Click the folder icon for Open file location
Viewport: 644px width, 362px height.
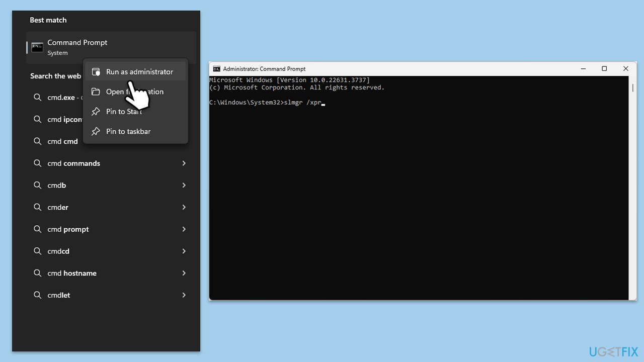tap(96, 92)
